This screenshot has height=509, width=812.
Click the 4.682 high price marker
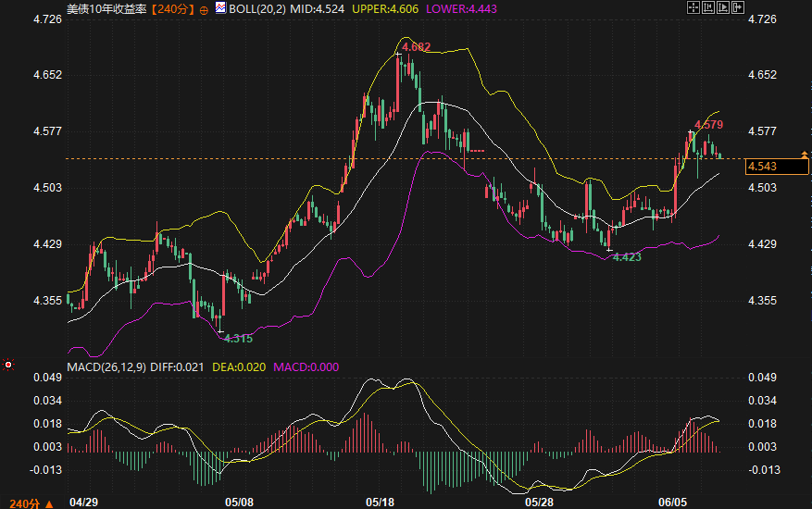click(x=417, y=47)
